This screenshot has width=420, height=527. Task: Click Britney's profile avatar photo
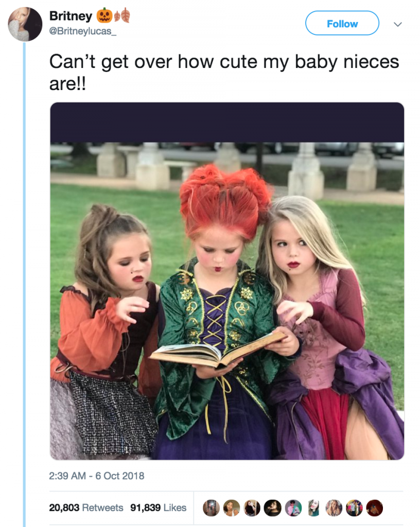pyautogui.click(x=25, y=24)
